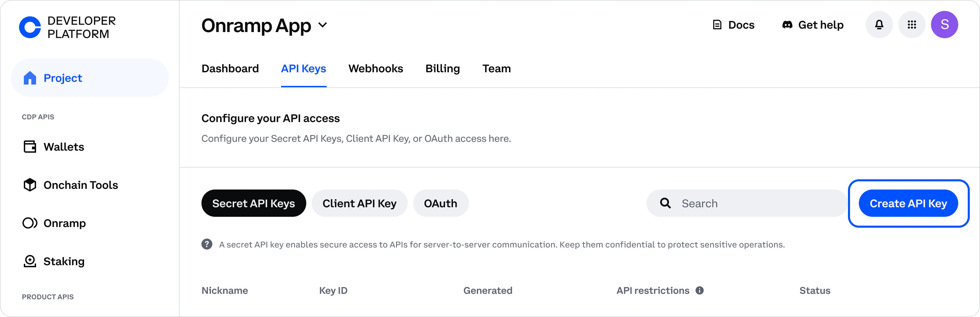This screenshot has height=317, width=980.
Task: Open notifications via the bell icon
Action: click(879, 25)
